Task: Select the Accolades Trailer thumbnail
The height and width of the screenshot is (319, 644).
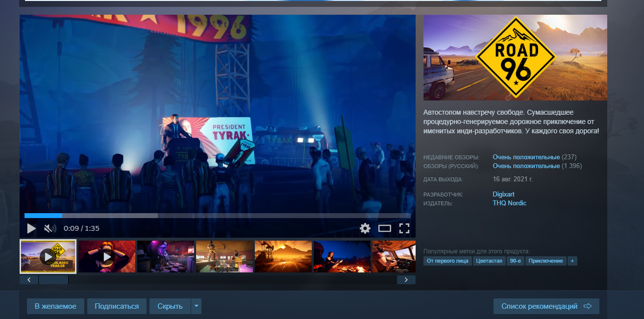Action: [x=48, y=256]
